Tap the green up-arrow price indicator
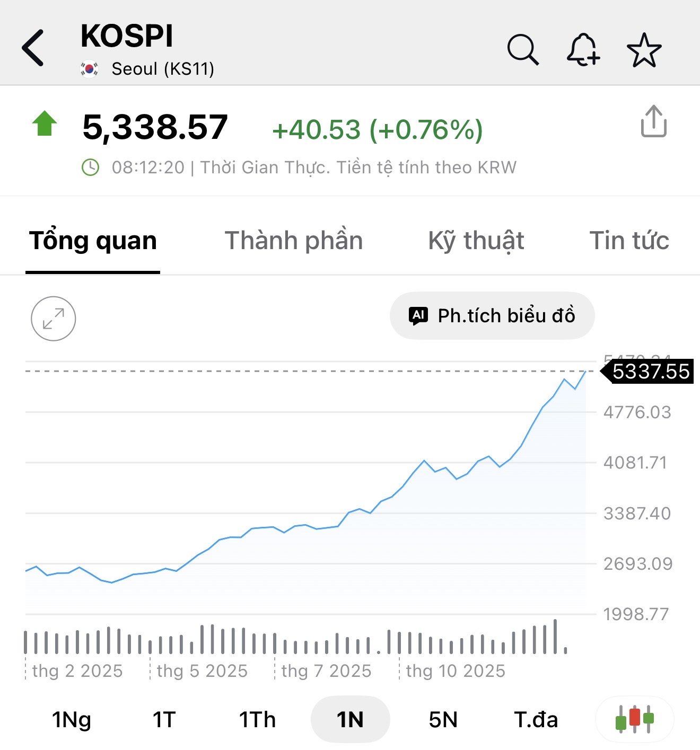 [45, 123]
